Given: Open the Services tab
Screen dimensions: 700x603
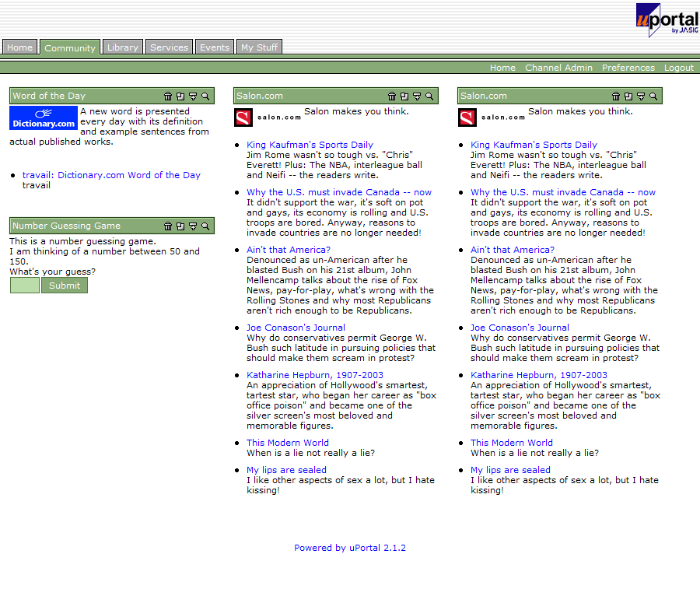Looking at the screenshot, I should 170,47.
